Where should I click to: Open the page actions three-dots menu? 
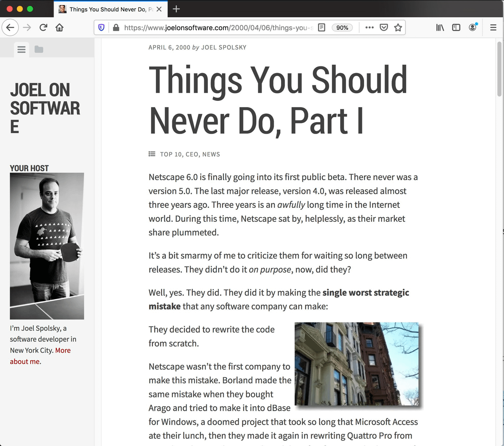369,28
